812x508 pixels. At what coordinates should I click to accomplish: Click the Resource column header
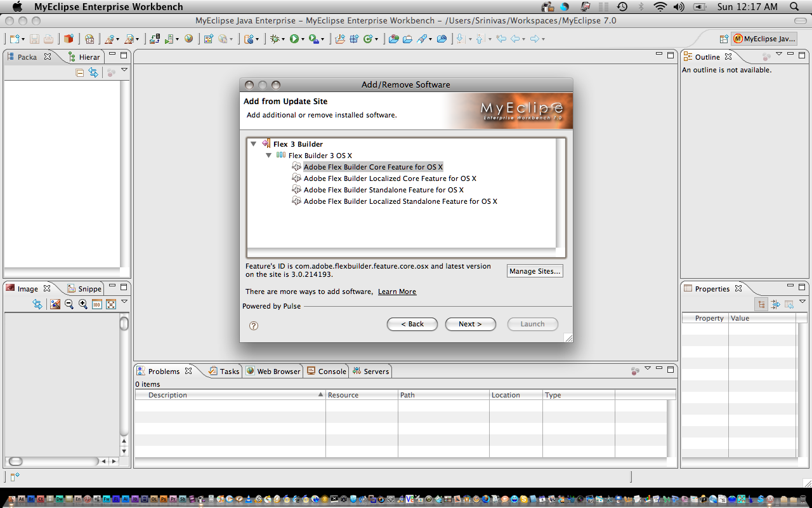(x=362, y=395)
